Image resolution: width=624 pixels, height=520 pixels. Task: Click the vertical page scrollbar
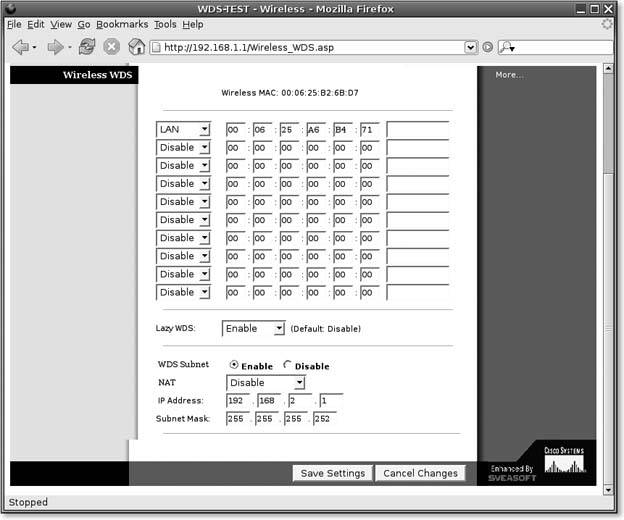click(x=608, y=300)
